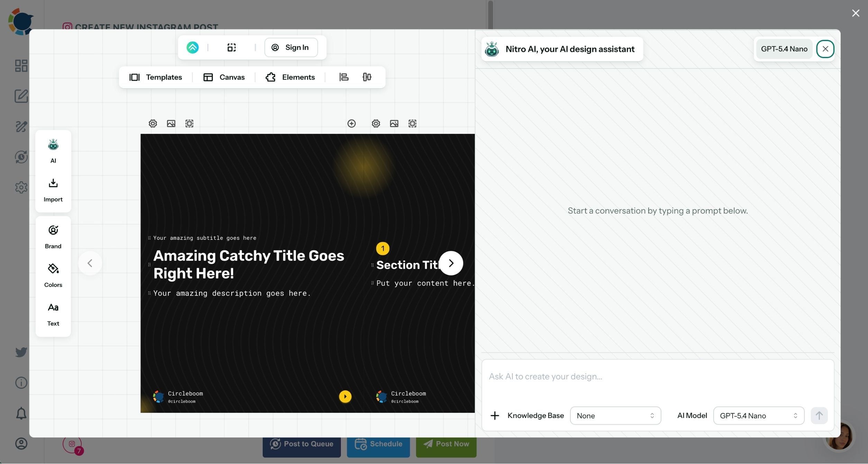Screen dimensions: 868x464
Task: Add a new slide with plus icon
Action: [x=352, y=124]
